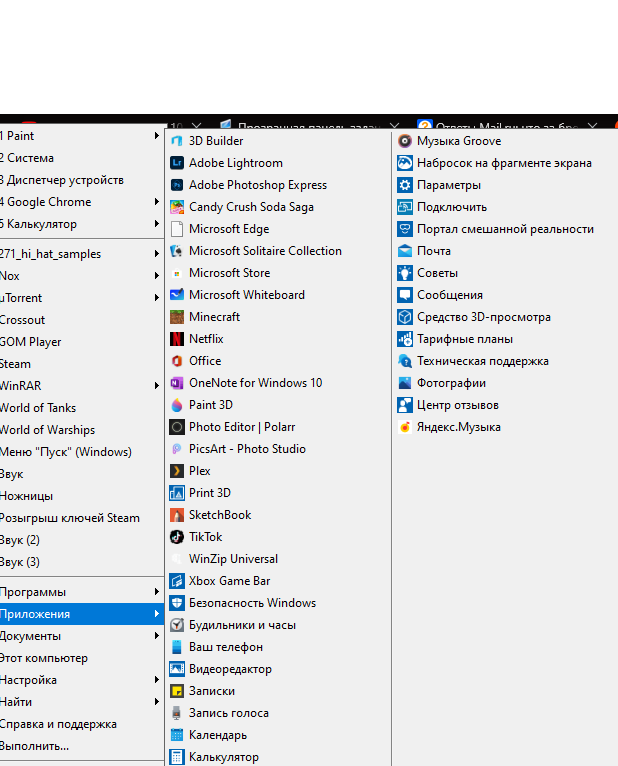
Task: Open TikTok icon
Action: pos(176,537)
